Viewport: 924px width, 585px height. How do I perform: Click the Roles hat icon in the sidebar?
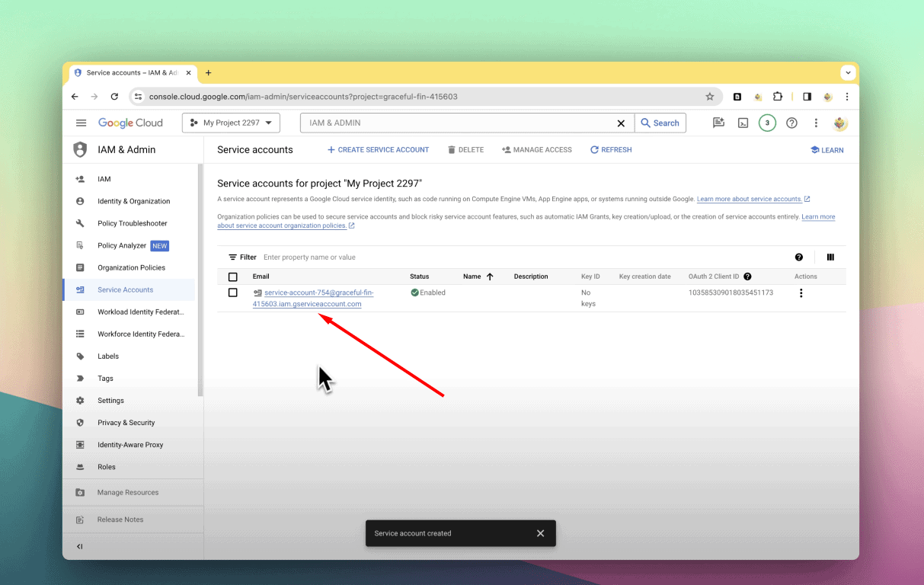[x=80, y=466]
